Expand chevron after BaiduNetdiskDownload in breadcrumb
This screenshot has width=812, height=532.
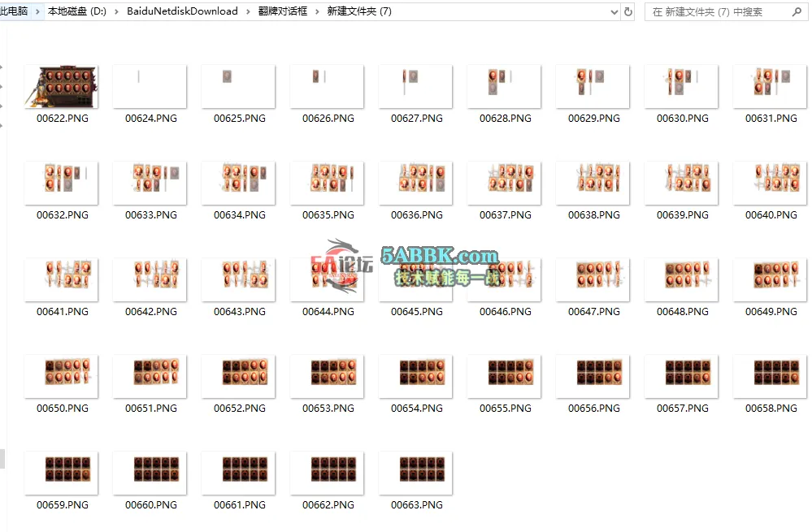(x=248, y=12)
